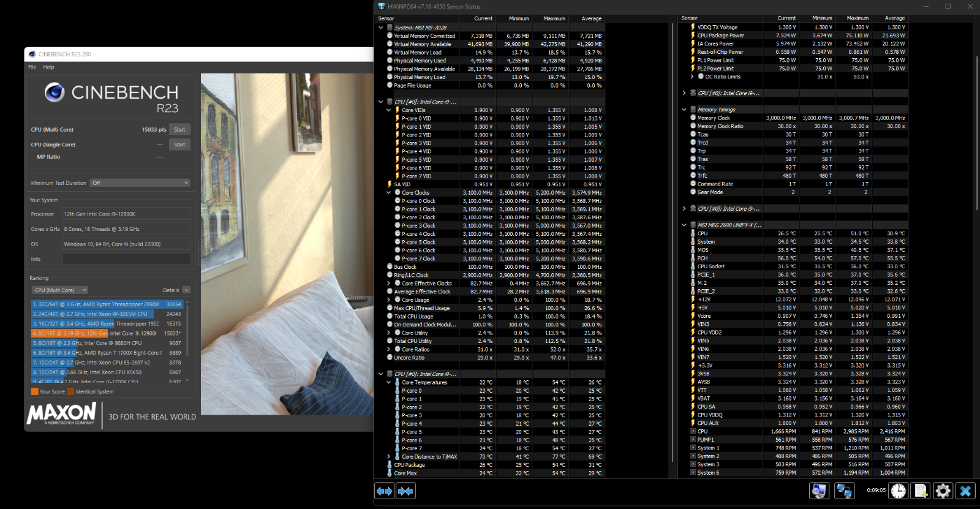Start the CPU (Single Core) test
Viewport: 980px width, 509px height.
pyautogui.click(x=179, y=145)
